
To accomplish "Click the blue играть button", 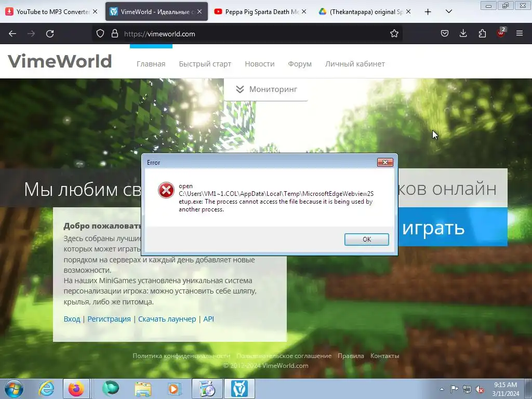I will coord(453,227).
